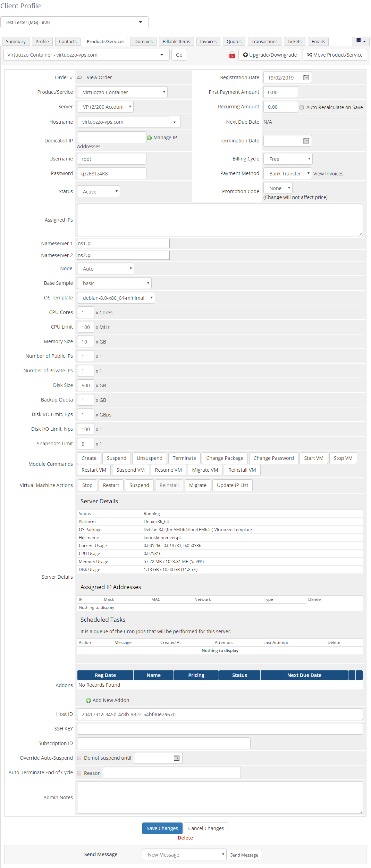The image size is (371, 868).
Task: Click Migrate VM module button
Action: 205,470
